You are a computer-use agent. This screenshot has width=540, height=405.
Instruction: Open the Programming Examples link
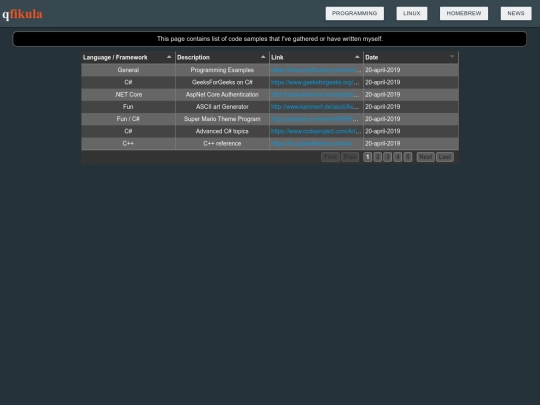tap(316, 70)
